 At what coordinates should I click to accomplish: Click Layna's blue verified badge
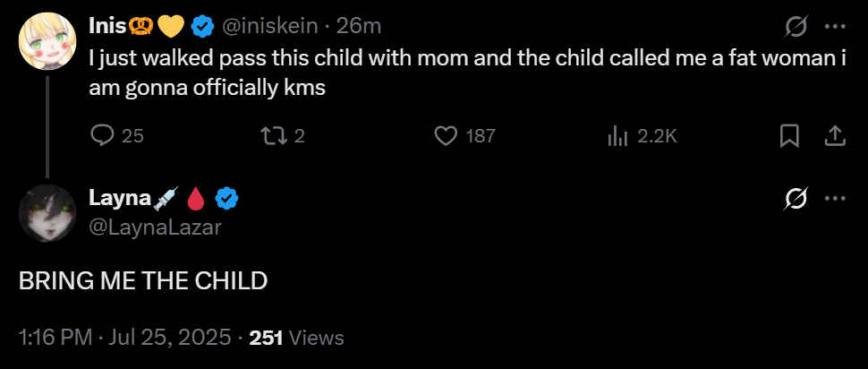(x=228, y=198)
